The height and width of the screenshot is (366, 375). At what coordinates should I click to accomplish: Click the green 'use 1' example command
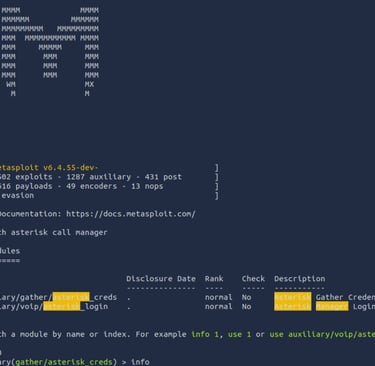tap(239, 334)
